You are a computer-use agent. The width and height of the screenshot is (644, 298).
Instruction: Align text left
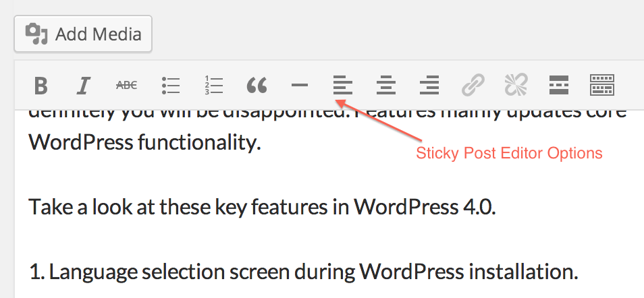click(342, 86)
